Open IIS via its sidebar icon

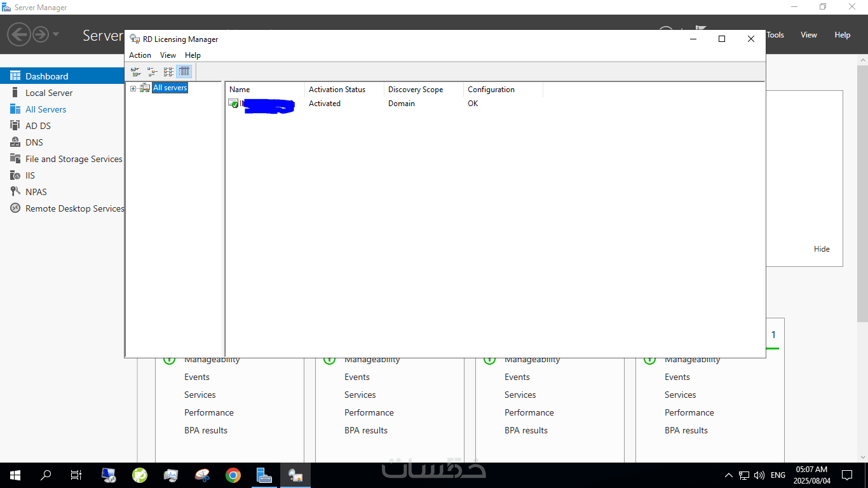coord(15,175)
